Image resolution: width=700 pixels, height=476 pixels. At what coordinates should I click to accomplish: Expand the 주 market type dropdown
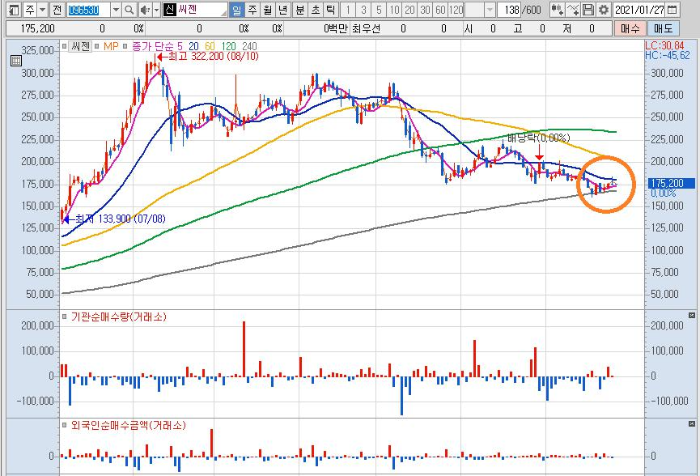point(42,9)
